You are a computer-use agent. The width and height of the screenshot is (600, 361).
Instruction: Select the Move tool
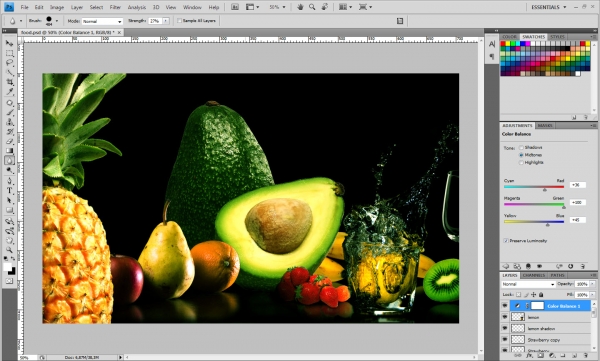(x=9, y=43)
